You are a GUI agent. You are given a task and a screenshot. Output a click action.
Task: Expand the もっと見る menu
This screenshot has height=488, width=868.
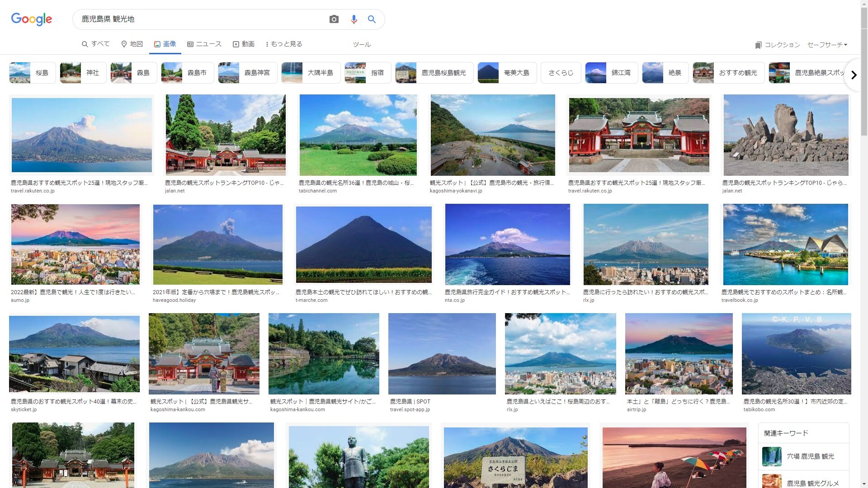284,44
